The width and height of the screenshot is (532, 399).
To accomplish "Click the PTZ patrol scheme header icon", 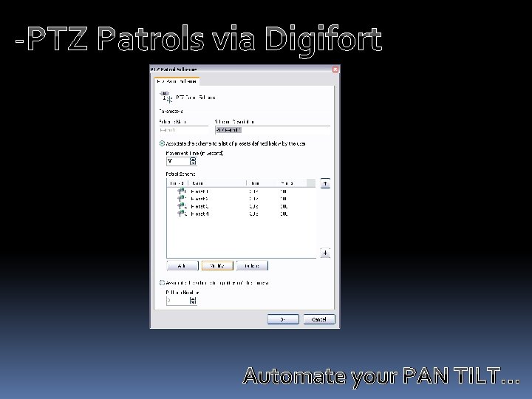I will (x=166, y=97).
